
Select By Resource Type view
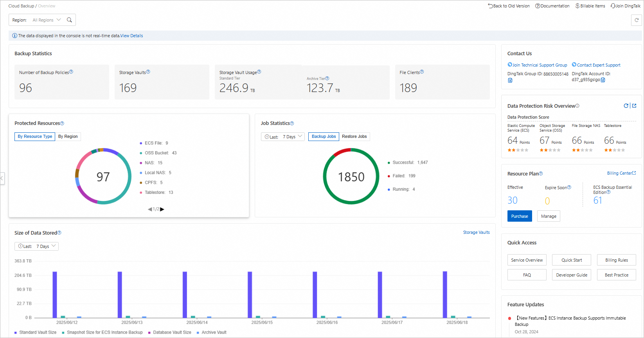(x=35, y=136)
